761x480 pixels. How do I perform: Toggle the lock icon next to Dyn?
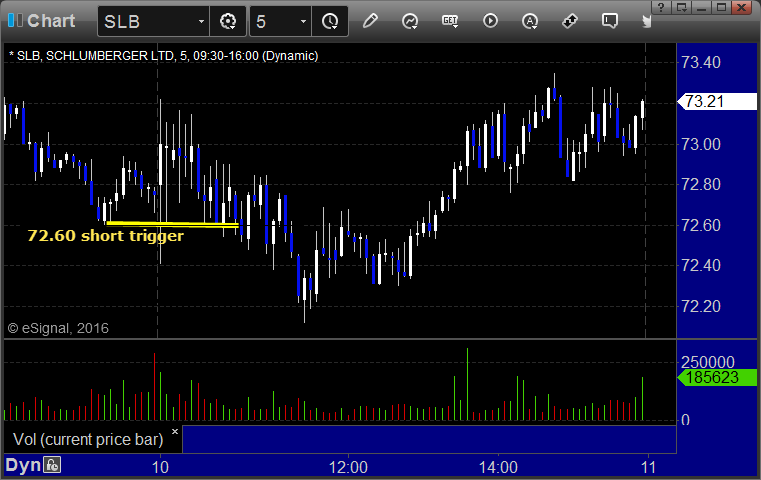(x=52, y=465)
